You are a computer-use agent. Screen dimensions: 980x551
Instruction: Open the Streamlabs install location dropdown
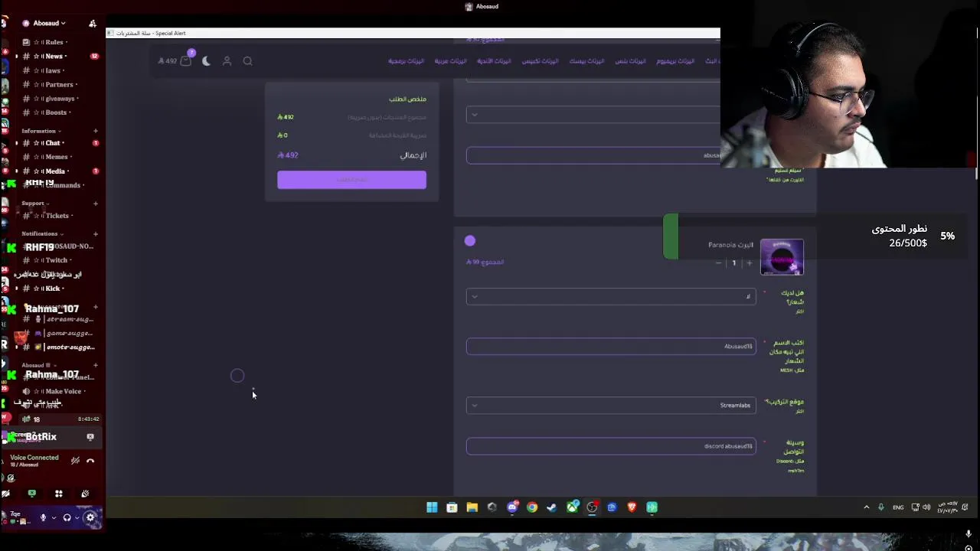point(611,406)
